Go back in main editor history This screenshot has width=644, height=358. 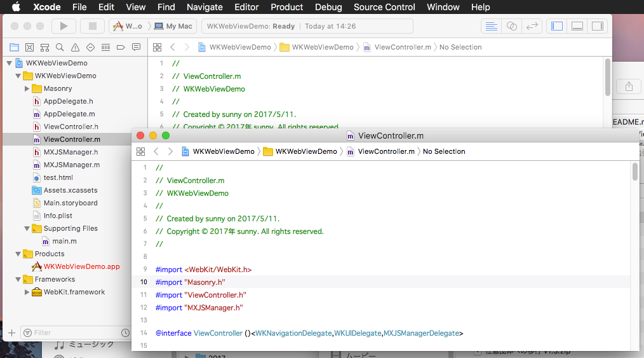coord(173,47)
